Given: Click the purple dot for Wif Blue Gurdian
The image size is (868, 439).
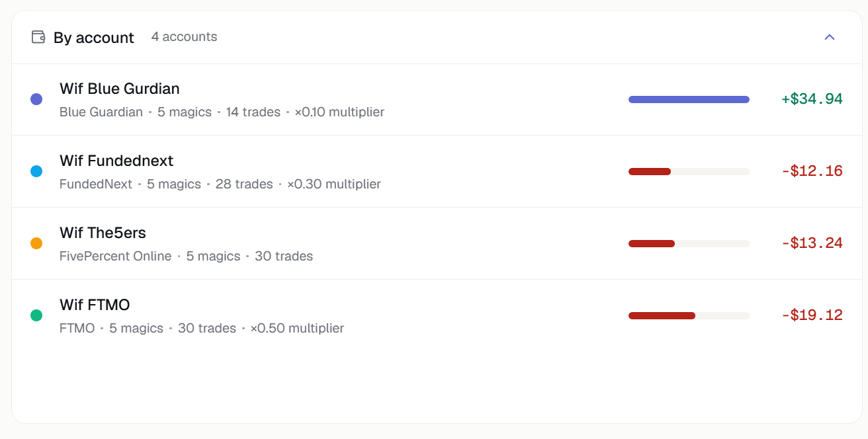Looking at the screenshot, I should [x=36, y=99].
